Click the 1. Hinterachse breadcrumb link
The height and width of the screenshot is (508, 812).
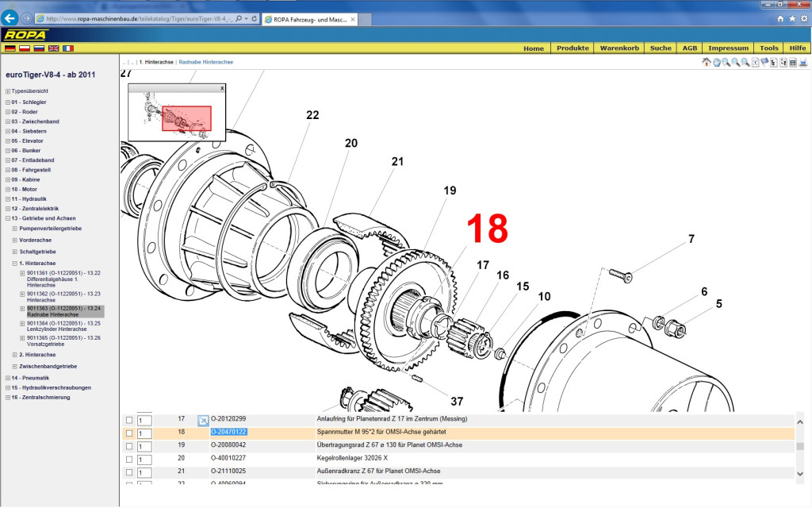(156, 62)
